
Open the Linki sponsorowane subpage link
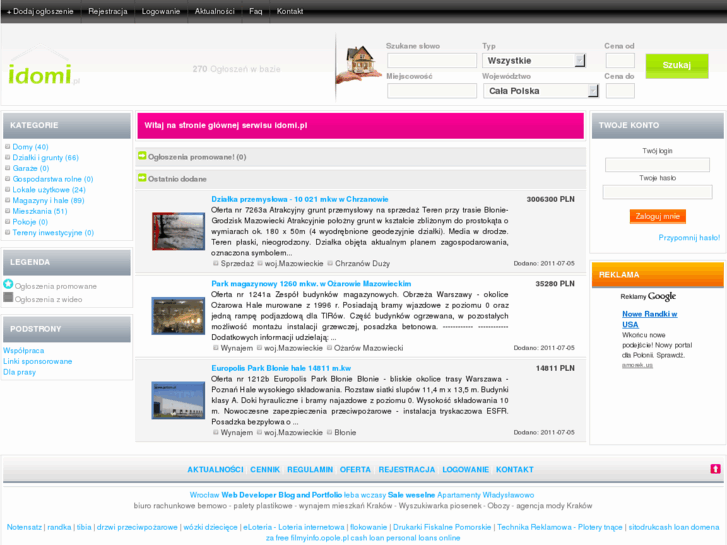[38, 361]
